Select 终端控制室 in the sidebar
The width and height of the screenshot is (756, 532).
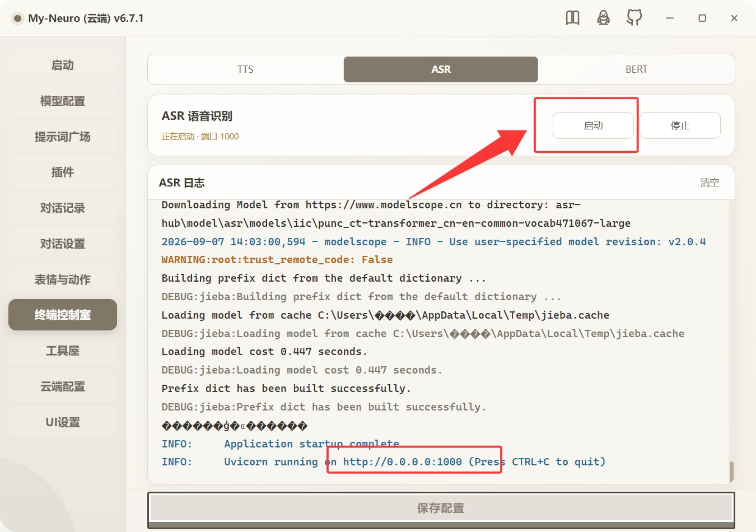63,315
